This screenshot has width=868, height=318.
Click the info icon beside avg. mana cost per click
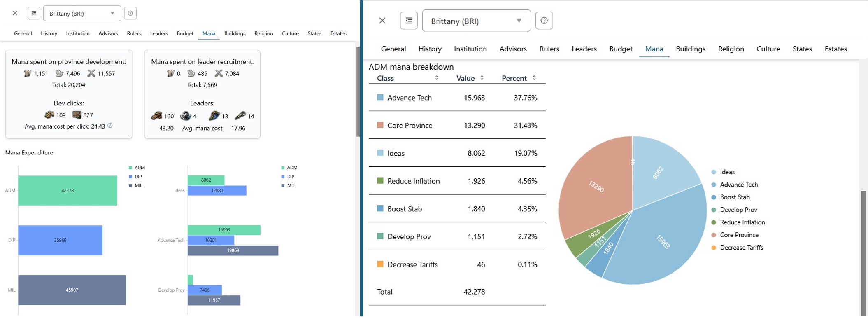point(110,126)
